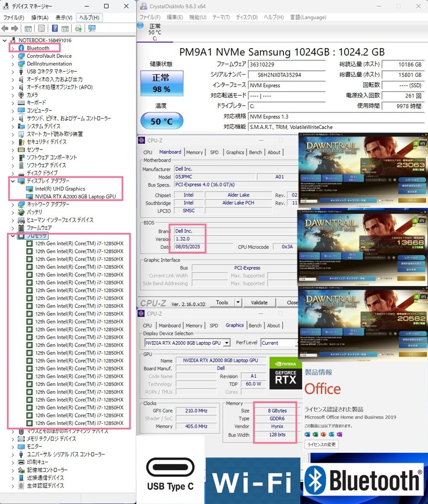Expand the ファームウェア node

[x=12, y=228]
